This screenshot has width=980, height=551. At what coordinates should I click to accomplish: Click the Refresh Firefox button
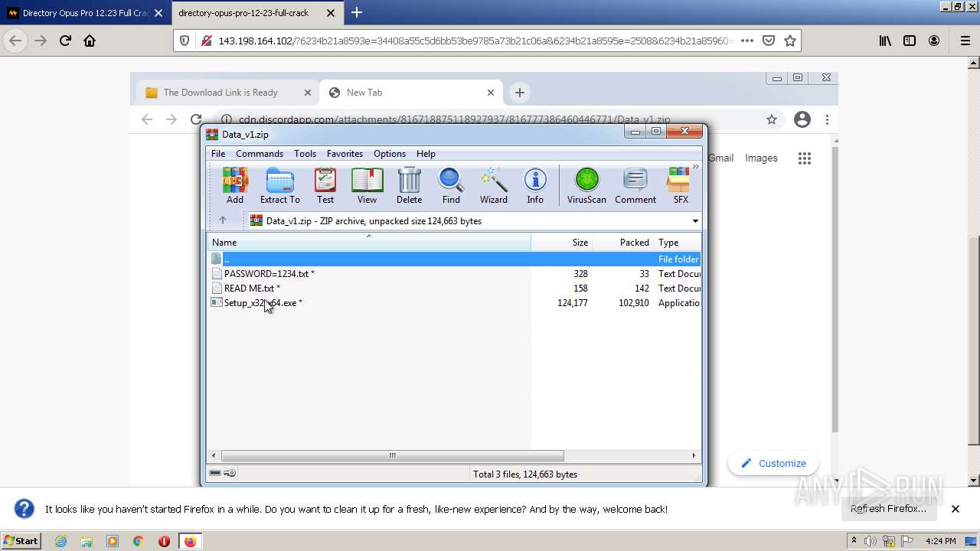pyautogui.click(x=888, y=509)
